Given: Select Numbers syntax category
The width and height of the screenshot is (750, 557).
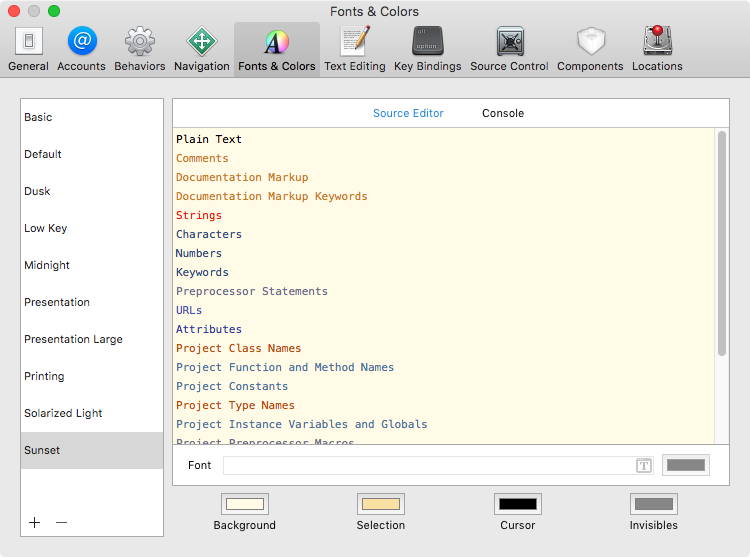Looking at the screenshot, I should (x=443, y=253).
